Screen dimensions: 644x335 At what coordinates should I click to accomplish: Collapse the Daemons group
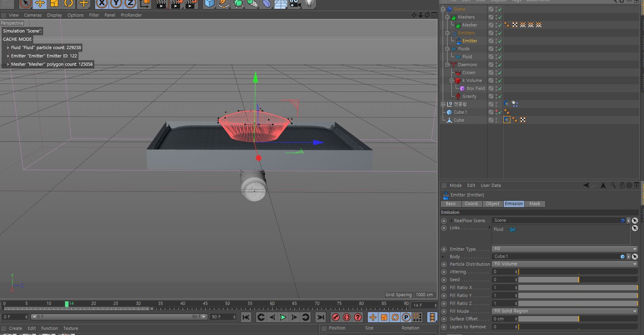[447, 65]
